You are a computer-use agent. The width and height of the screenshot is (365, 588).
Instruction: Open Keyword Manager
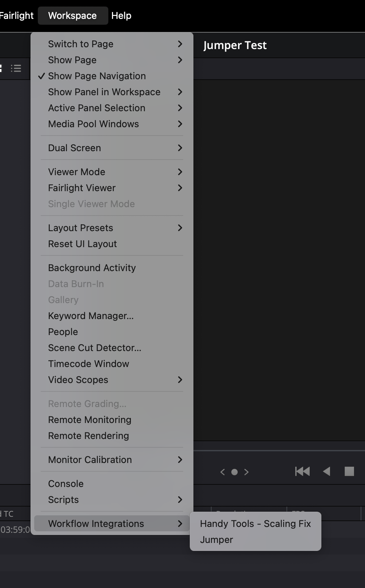(x=91, y=316)
